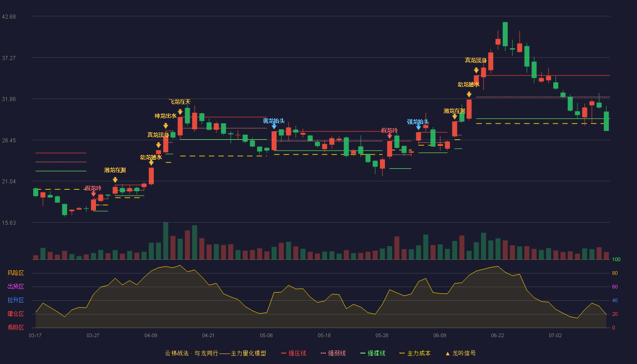Click the 31.86 price axis label

pyautogui.click(x=9, y=99)
